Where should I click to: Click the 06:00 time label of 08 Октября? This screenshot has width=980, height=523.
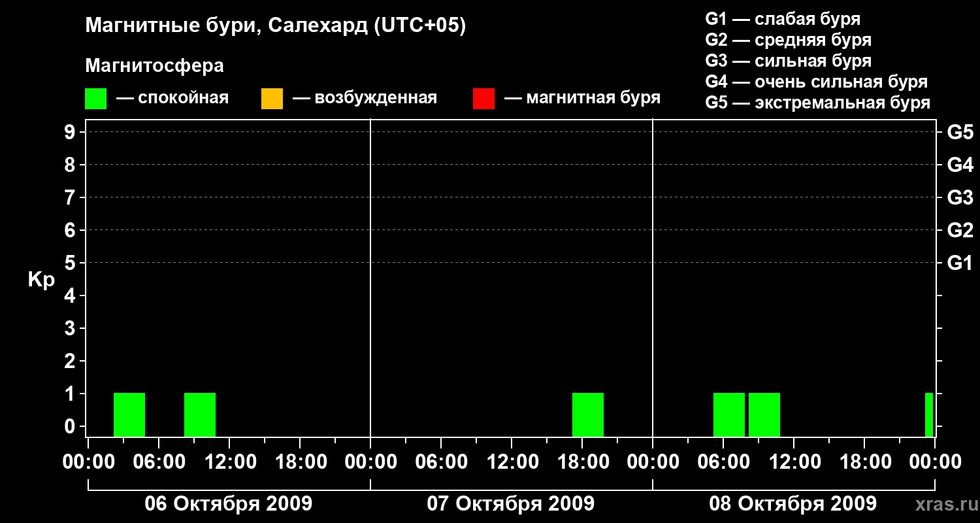coord(723,462)
